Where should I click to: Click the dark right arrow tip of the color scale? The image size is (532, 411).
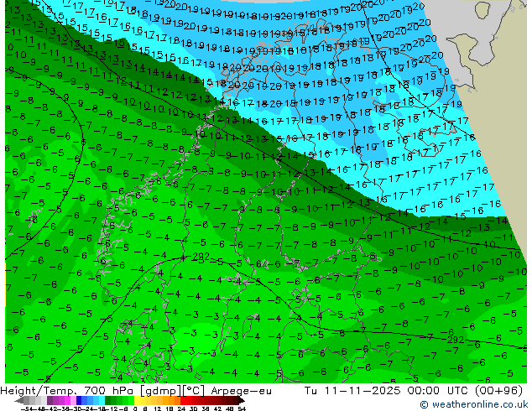243,401
